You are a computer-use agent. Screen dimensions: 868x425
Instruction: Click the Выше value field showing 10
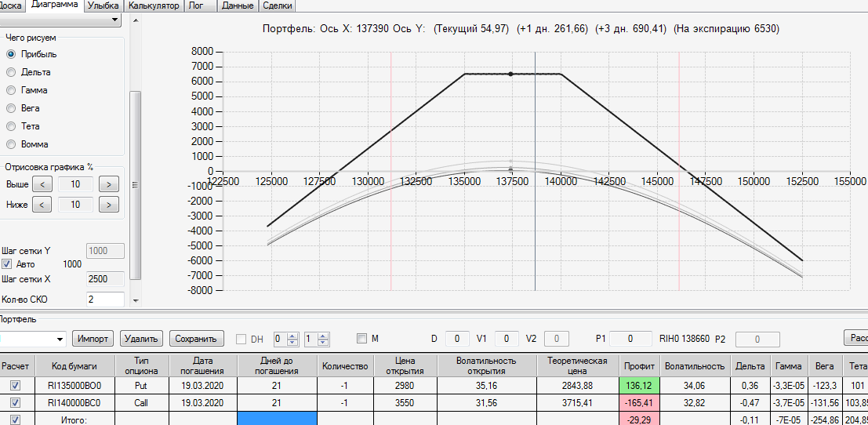click(x=75, y=184)
